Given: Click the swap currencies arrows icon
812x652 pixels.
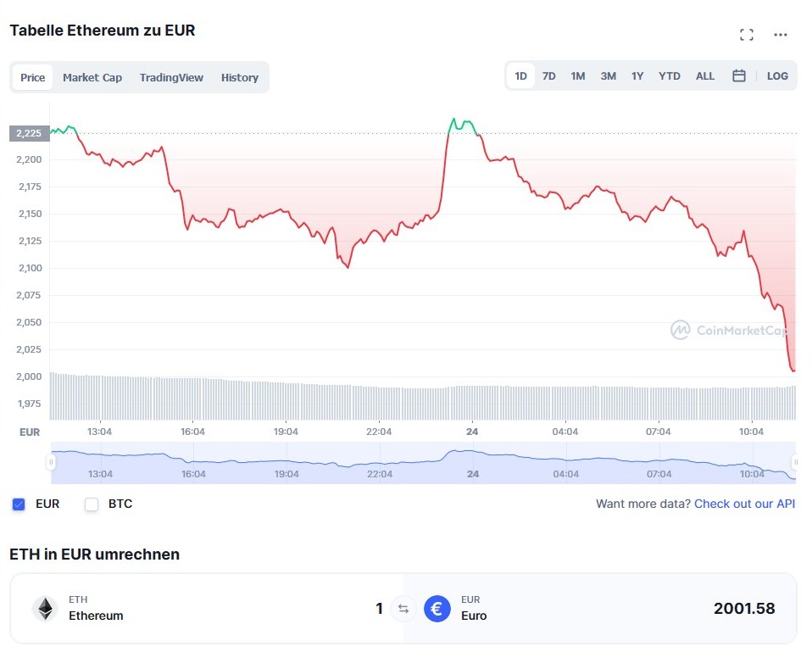Looking at the screenshot, I should [403, 609].
